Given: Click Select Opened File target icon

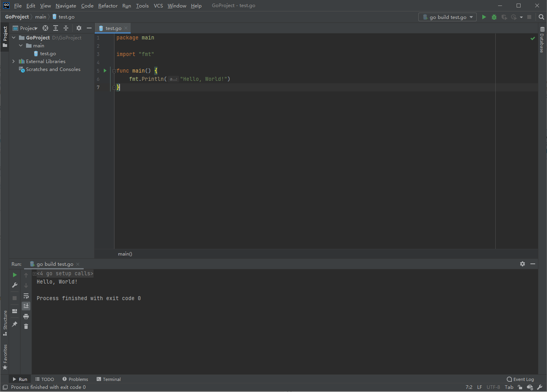Looking at the screenshot, I should (x=45, y=28).
